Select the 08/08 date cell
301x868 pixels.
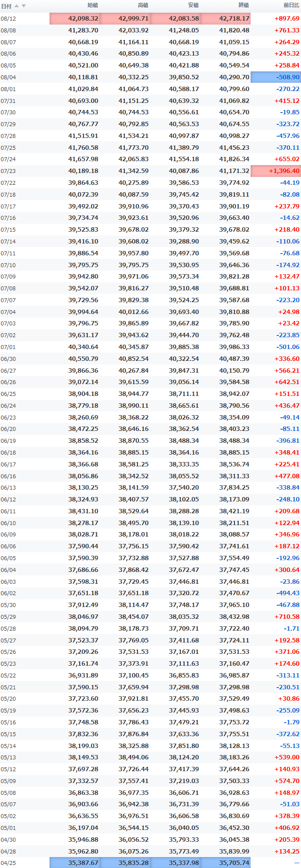point(8,31)
